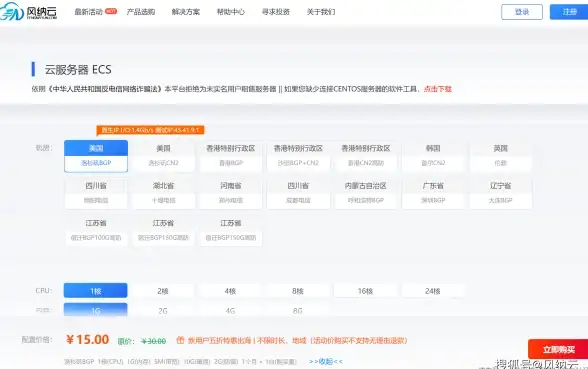Choose the 湖北省 十堰电信 region
Image resolution: width=588 pixels, height=369 pixels.
pos(164,193)
